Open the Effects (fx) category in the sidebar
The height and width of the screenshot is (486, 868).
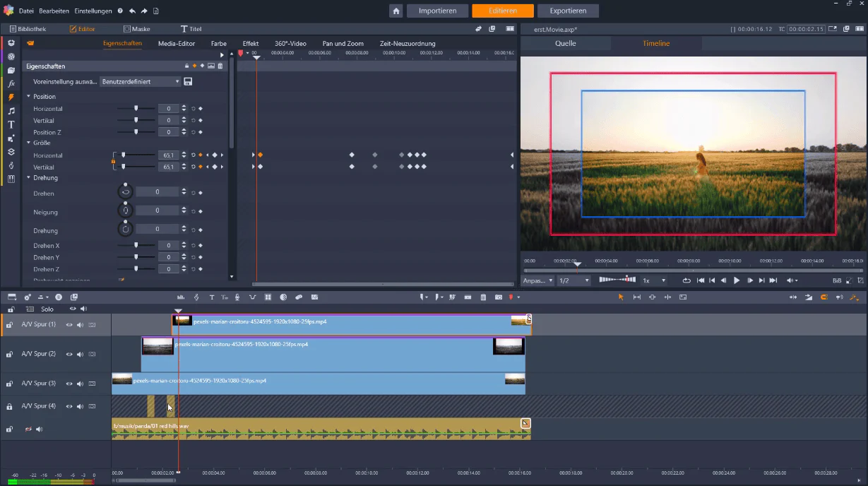click(11, 83)
